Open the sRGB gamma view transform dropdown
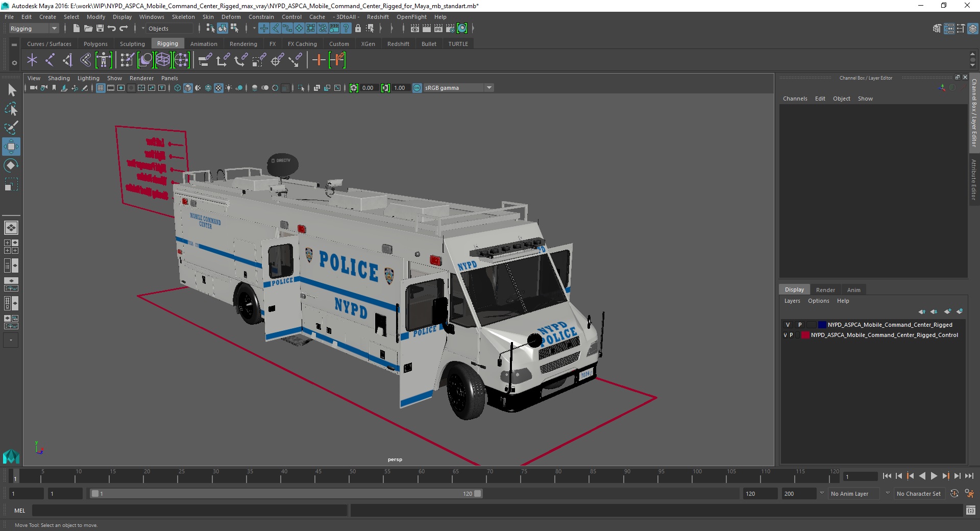980x531 pixels. pyautogui.click(x=458, y=88)
